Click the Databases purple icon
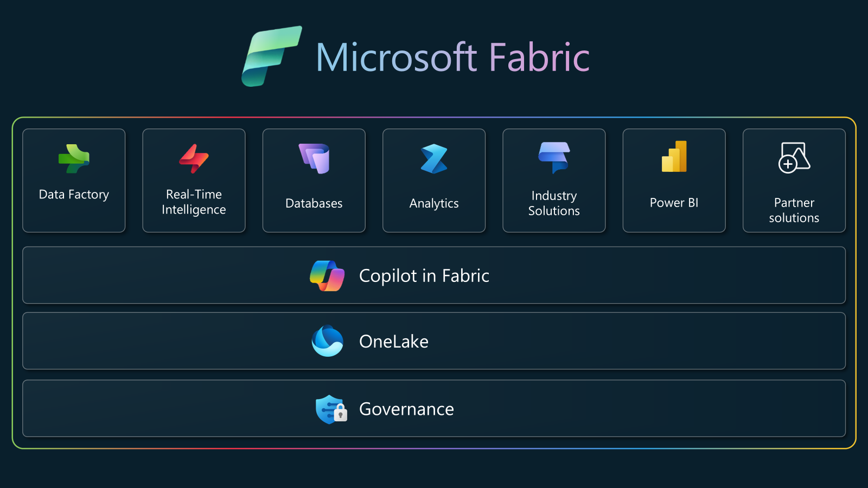 click(314, 158)
